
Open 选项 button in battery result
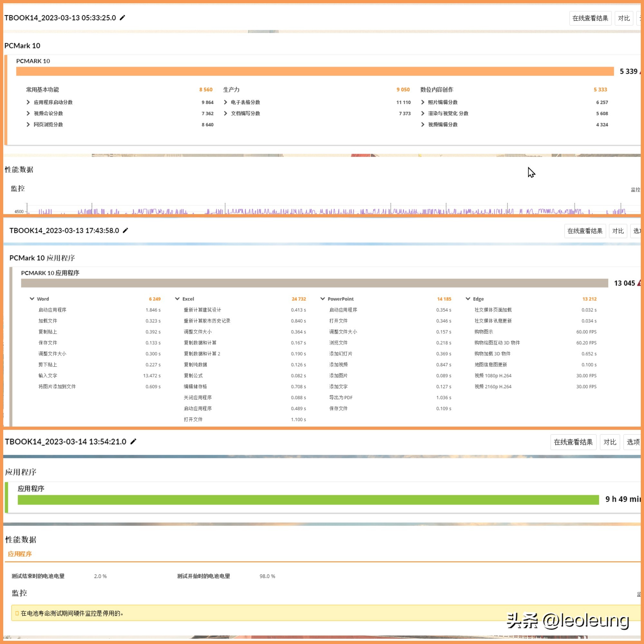tap(633, 442)
